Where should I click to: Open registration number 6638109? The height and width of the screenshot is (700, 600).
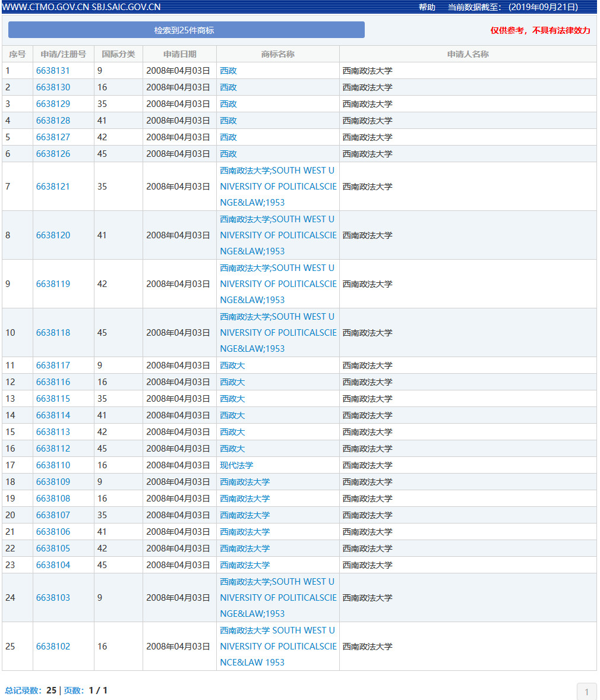pyautogui.click(x=53, y=482)
